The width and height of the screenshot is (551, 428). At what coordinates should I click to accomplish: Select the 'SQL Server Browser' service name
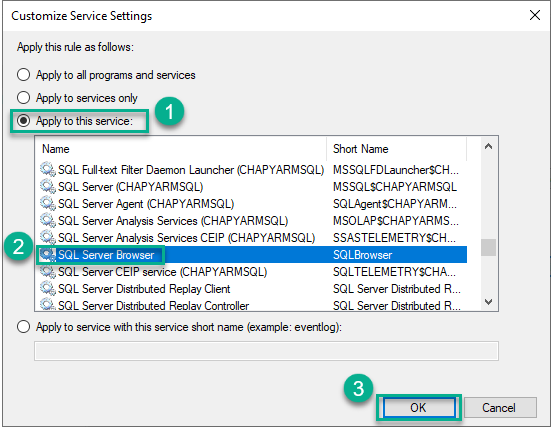point(106,255)
